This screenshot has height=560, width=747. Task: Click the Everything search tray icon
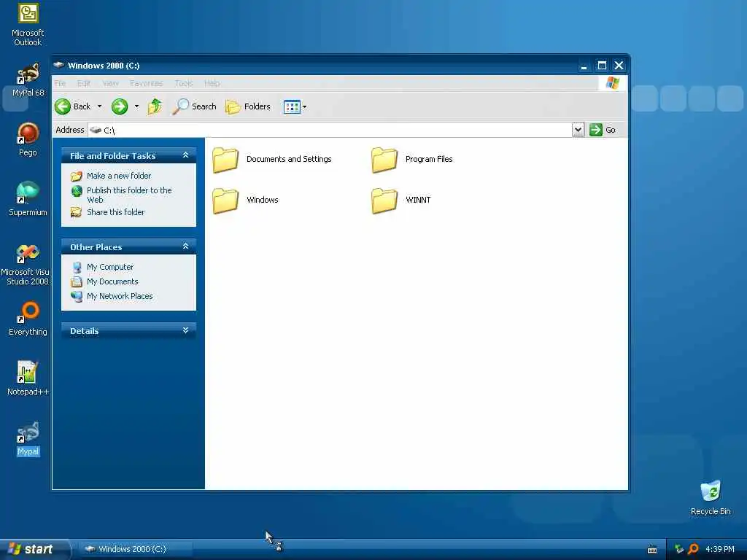pos(694,549)
